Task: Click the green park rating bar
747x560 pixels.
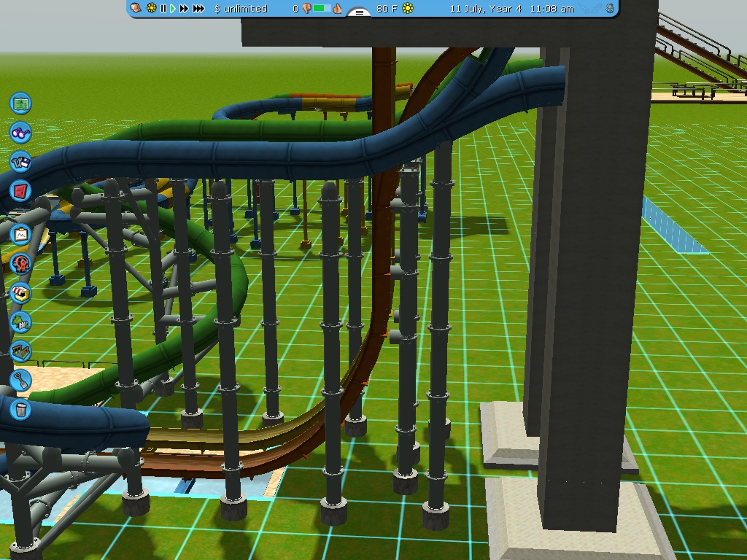Action: (x=322, y=9)
